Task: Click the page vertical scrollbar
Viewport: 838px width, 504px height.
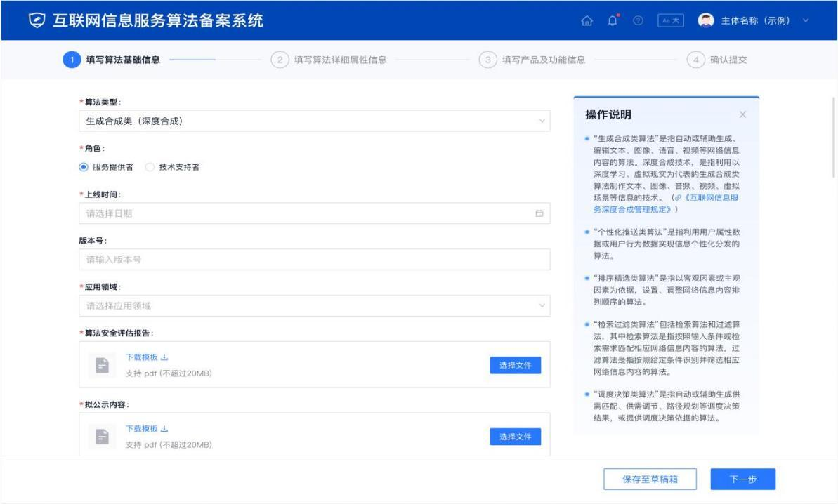Action: [x=834, y=137]
